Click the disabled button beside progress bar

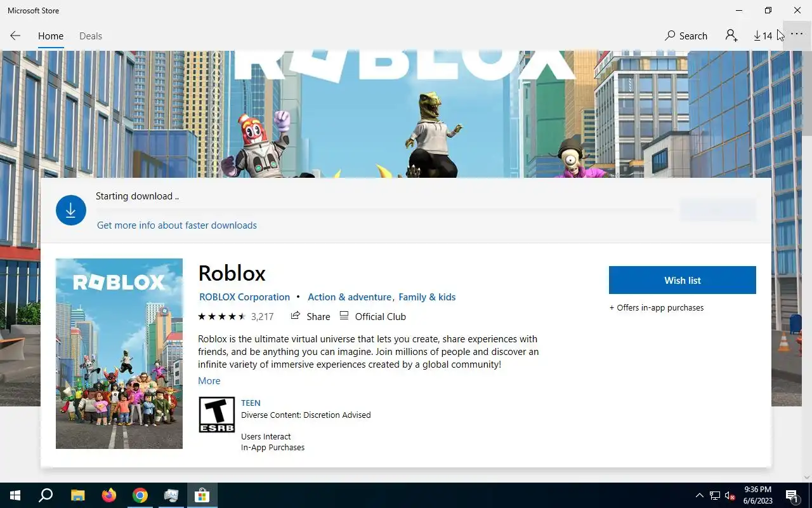coord(718,210)
